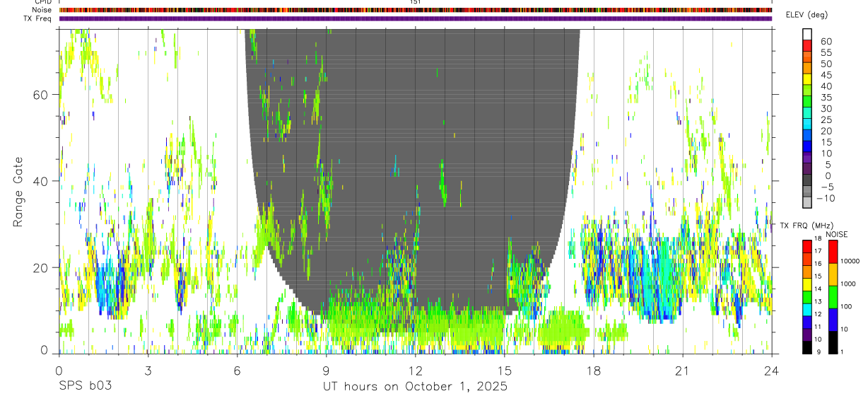Click the "1000" label on the NOISE scale
The height and width of the screenshot is (401, 868).
pyautogui.click(x=849, y=284)
